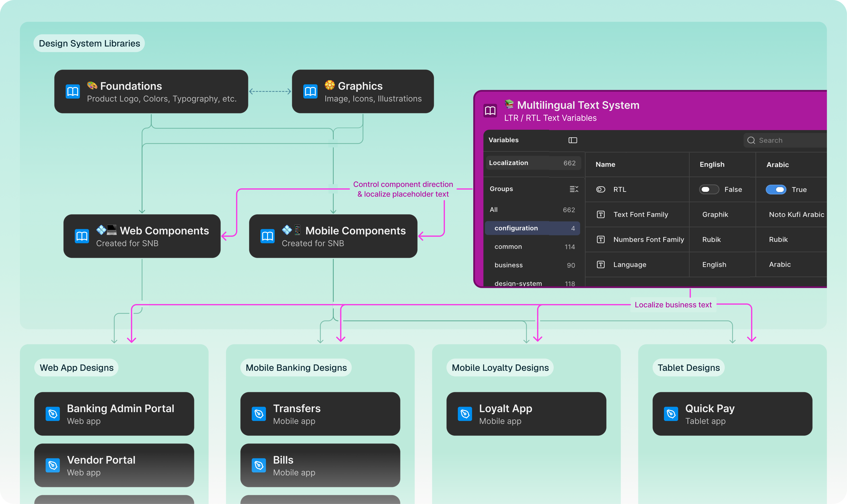Viewport: 847px width, 504px height.
Task: Click the Banking Admin Portal file icon
Action: [53, 414]
